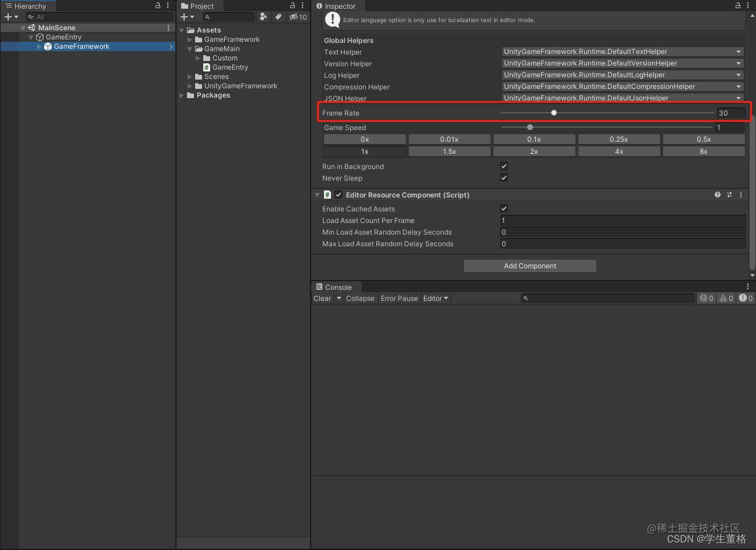This screenshot has width=756, height=550.
Task: Click the lock icon on the Inspector panel
Action: 737,5
